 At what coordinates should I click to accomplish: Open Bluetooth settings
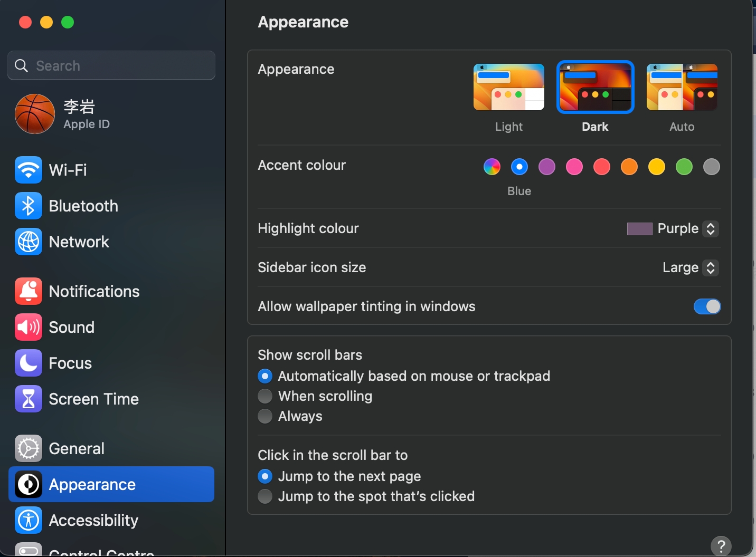pyautogui.click(x=83, y=206)
